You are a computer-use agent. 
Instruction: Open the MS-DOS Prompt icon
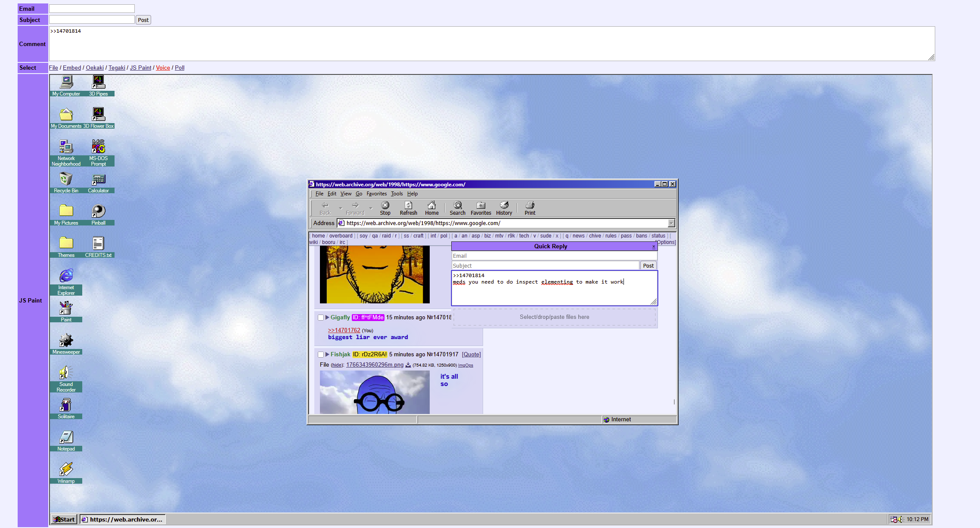pos(98,147)
